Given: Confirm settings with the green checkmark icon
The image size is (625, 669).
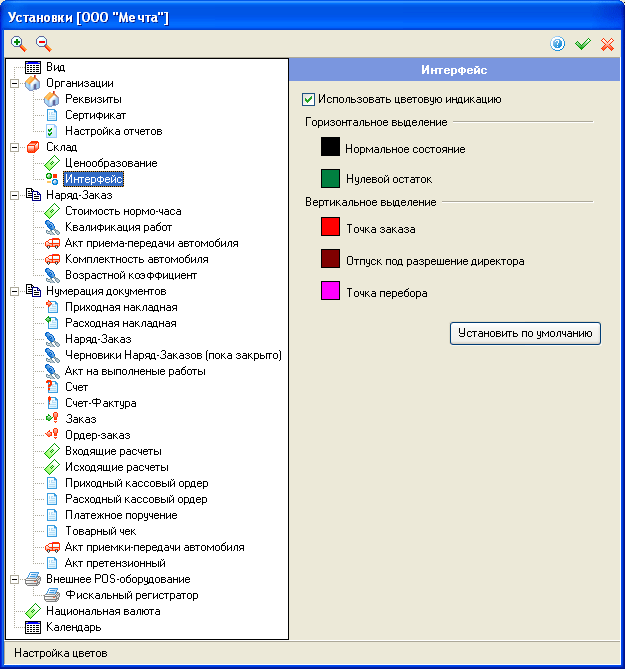Looking at the screenshot, I should tap(583, 44).
